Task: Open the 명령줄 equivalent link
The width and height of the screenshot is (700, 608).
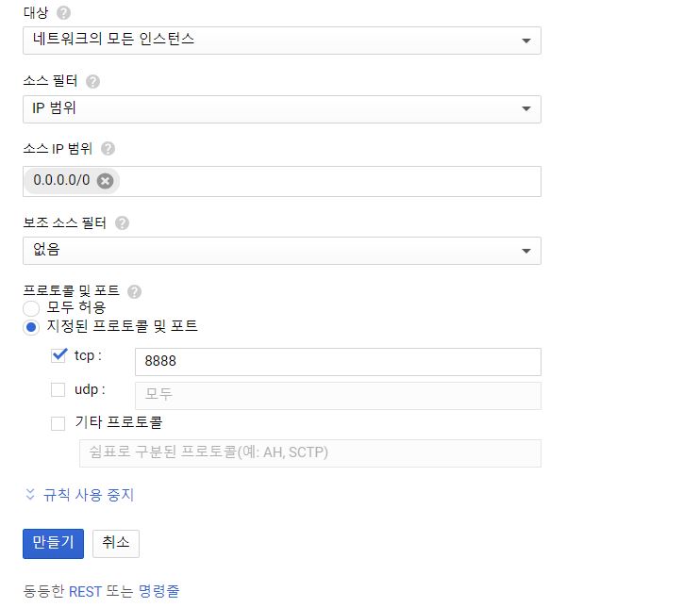Action: tap(158, 592)
